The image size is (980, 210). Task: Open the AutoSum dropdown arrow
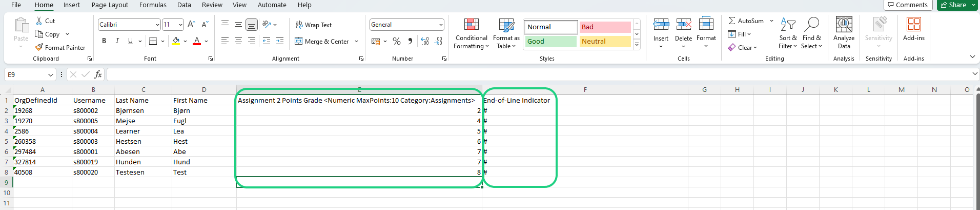pyautogui.click(x=771, y=21)
